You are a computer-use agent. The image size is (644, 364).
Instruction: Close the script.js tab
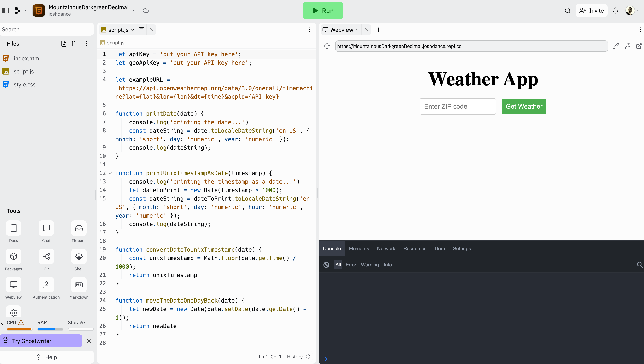point(152,30)
